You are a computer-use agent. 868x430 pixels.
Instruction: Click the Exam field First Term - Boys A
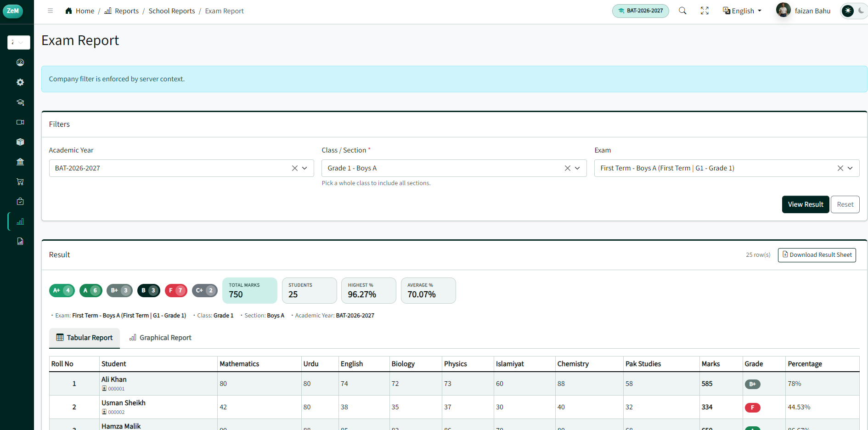click(x=727, y=168)
